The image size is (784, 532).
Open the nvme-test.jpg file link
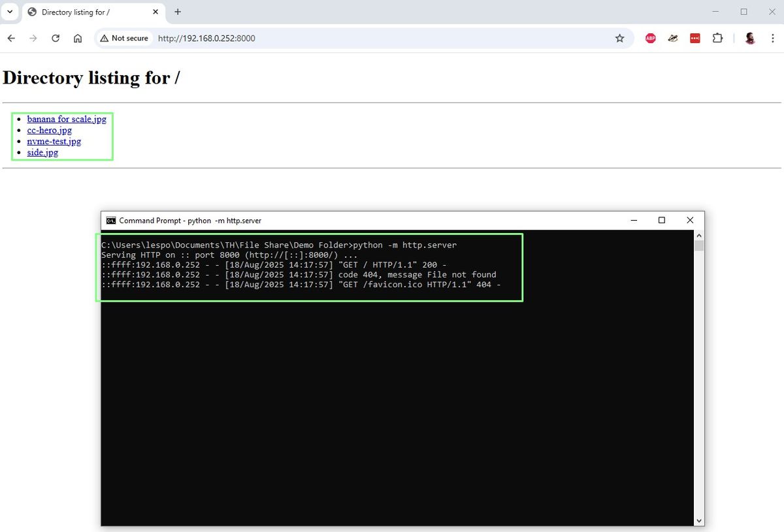(54, 141)
